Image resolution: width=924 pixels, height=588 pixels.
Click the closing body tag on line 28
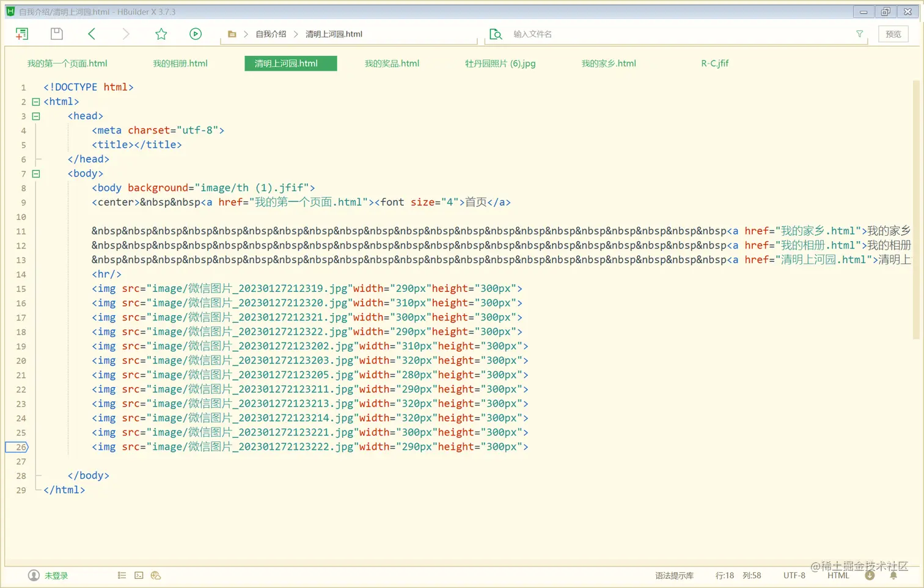89,476
